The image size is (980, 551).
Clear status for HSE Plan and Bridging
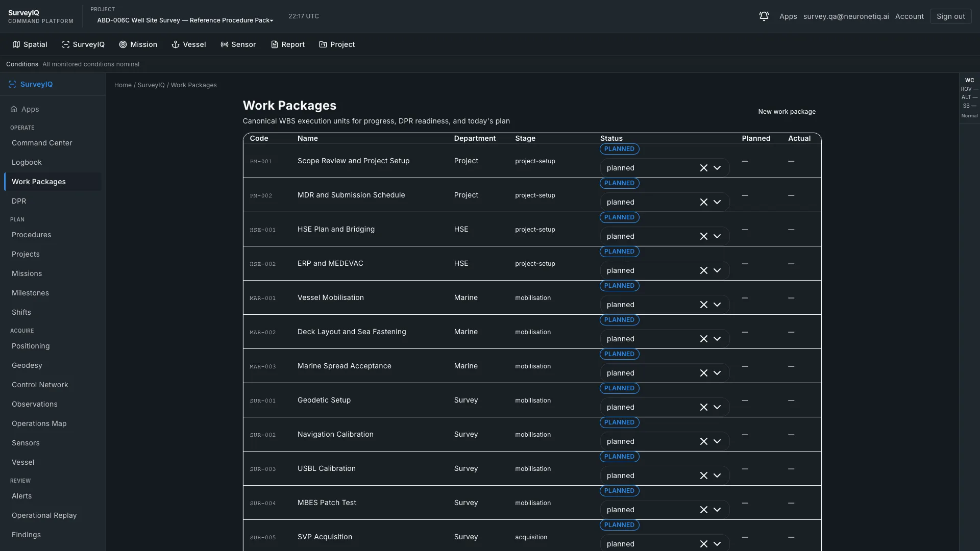(703, 236)
